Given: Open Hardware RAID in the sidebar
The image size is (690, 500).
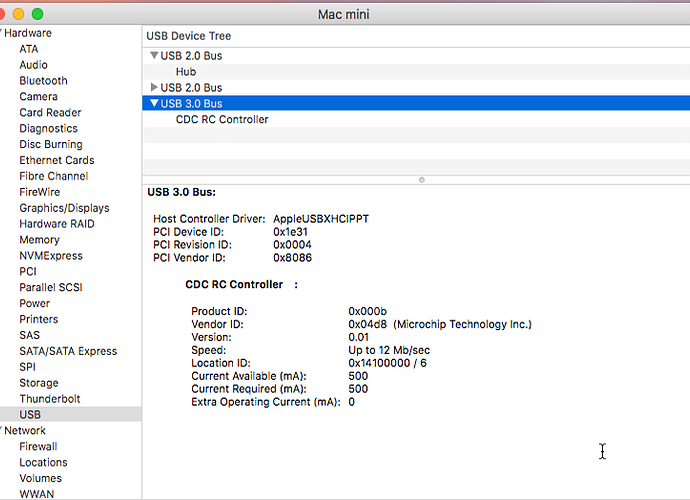Looking at the screenshot, I should (57, 224).
